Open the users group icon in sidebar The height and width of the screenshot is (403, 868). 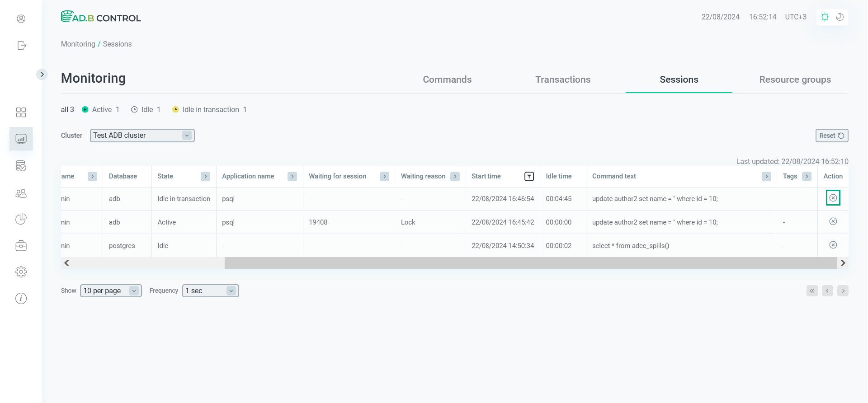click(21, 193)
